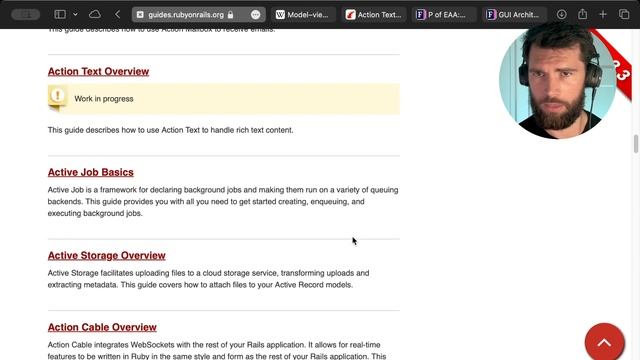Click the webcam presenter video bubble
The width and height of the screenshot is (640, 360).
558,80
